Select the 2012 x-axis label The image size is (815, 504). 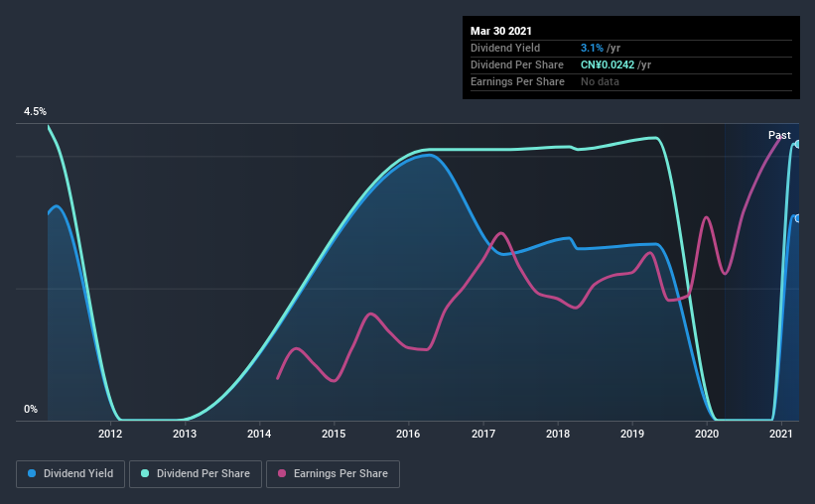click(x=110, y=434)
